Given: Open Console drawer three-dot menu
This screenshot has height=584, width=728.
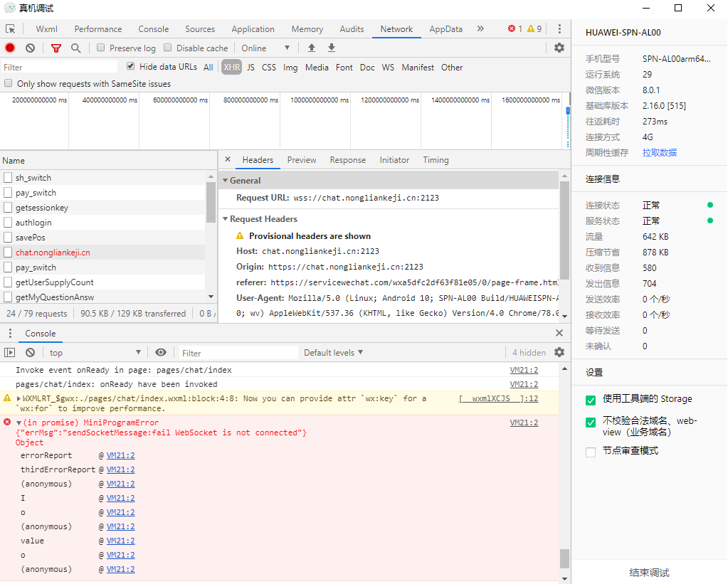Looking at the screenshot, I should pyautogui.click(x=10, y=334).
